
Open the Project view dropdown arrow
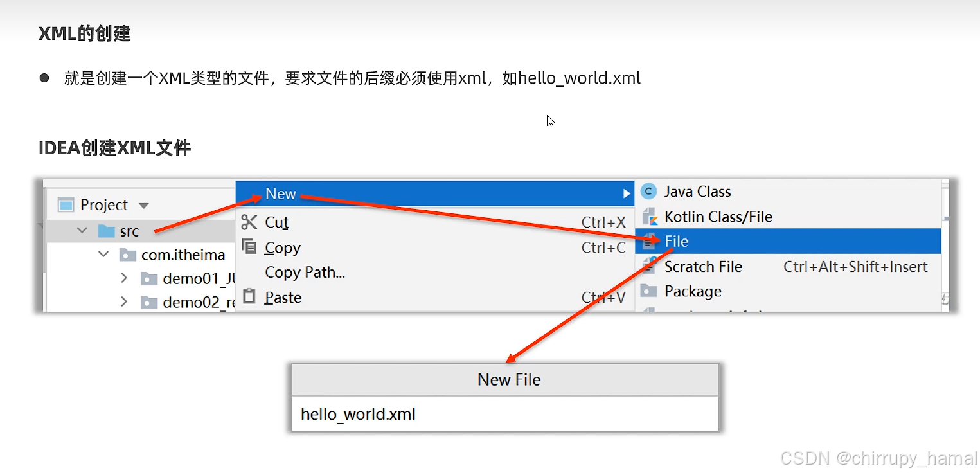tap(144, 206)
